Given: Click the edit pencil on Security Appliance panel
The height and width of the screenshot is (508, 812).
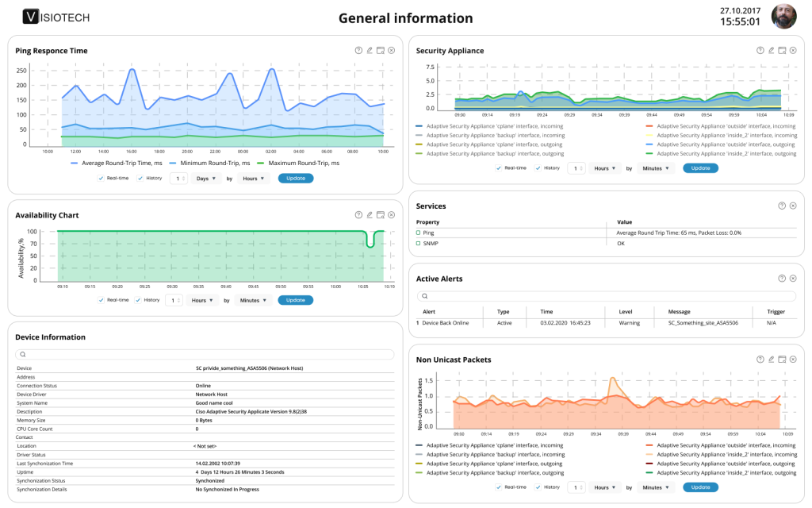Looking at the screenshot, I should click(771, 50).
